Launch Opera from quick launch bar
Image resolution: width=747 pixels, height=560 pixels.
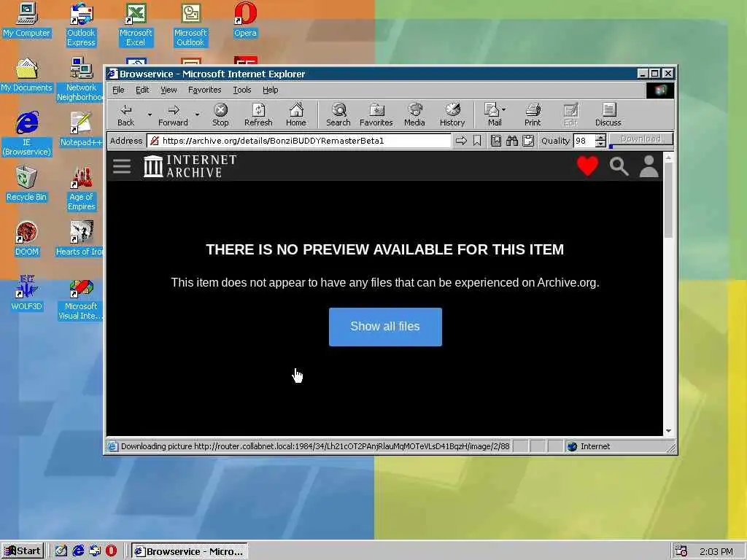coord(111,551)
